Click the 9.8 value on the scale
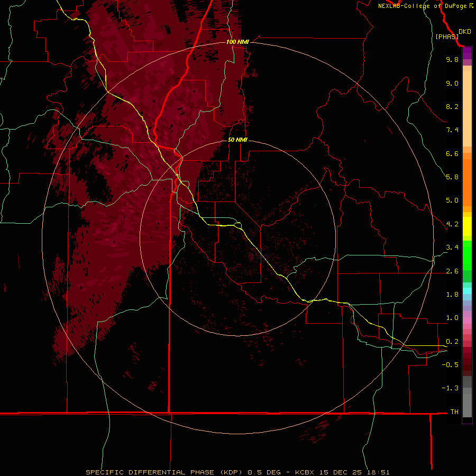Image resolution: width=476 pixels, height=476 pixels. (x=452, y=59)
